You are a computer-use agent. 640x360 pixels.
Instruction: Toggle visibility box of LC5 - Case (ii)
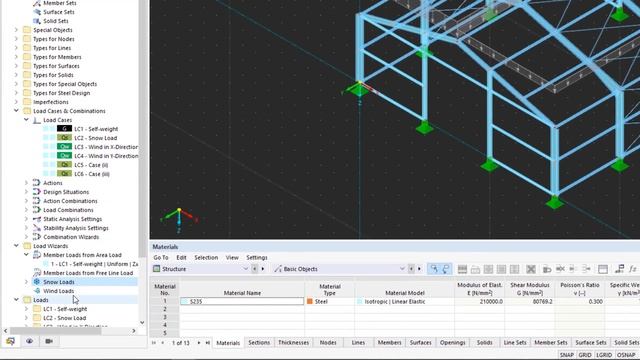(46, 165)
